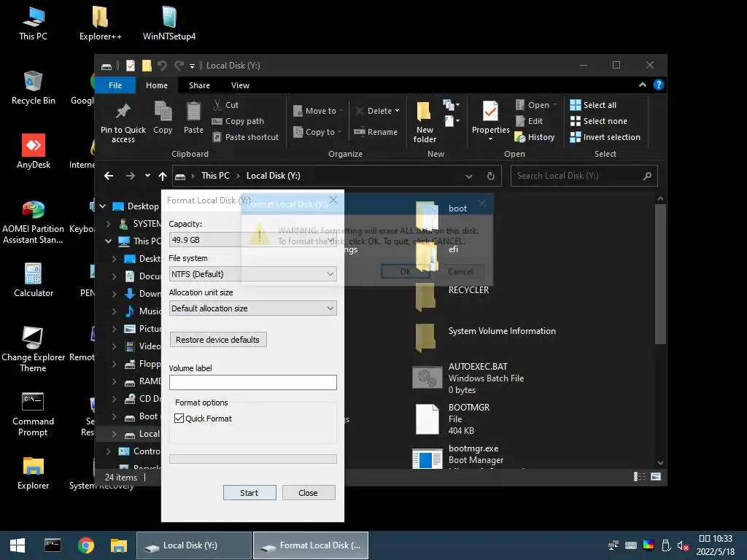
Task: Open Change Explorer Theme shortcut
Action: (33, 349)
